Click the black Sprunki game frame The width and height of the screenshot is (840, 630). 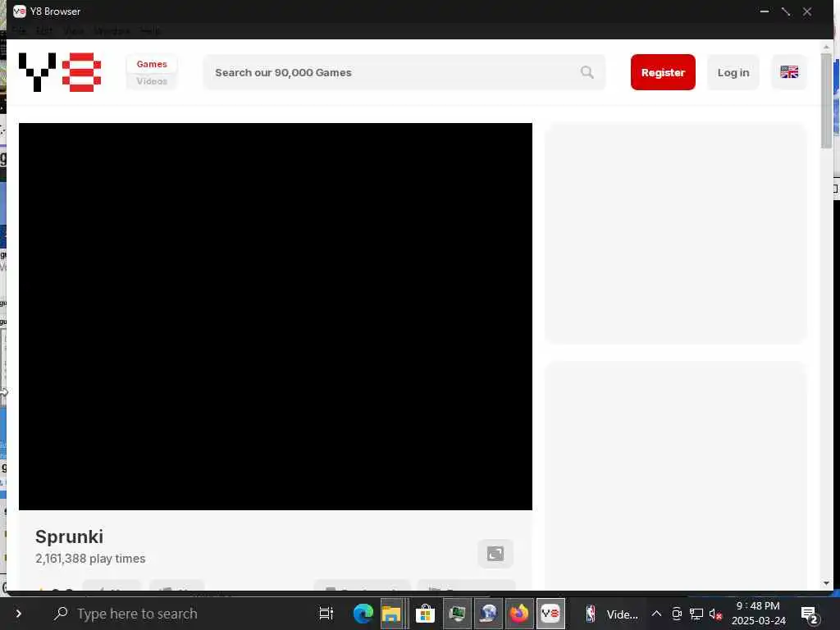click(276, 317)
